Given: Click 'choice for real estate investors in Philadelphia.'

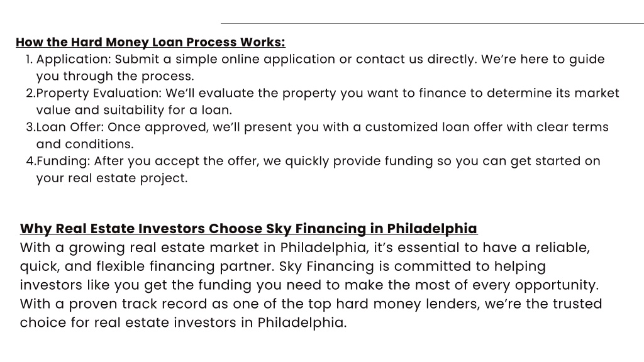Looking at the screenshot, I should coord(183,322).
